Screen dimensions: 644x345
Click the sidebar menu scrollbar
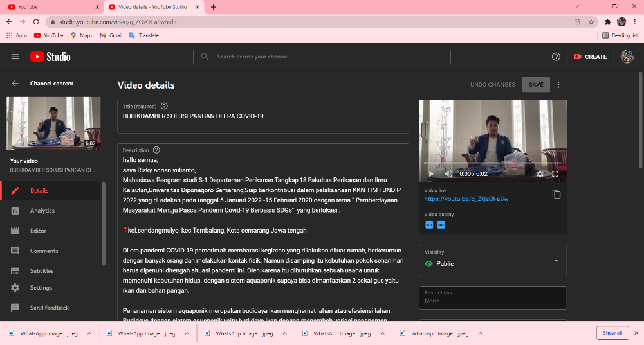[x=104, y=224]
